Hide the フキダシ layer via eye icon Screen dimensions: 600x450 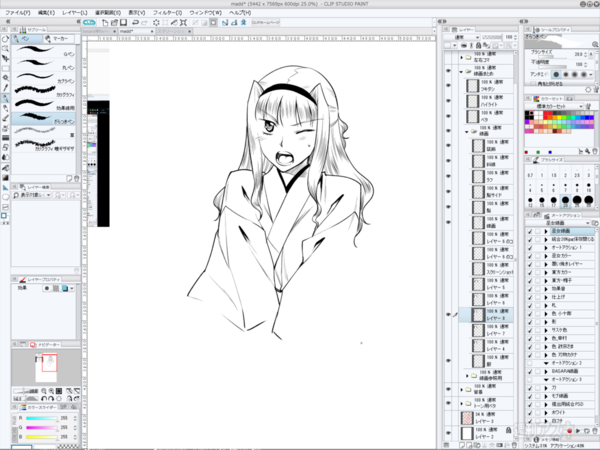[x=448, y=85]
